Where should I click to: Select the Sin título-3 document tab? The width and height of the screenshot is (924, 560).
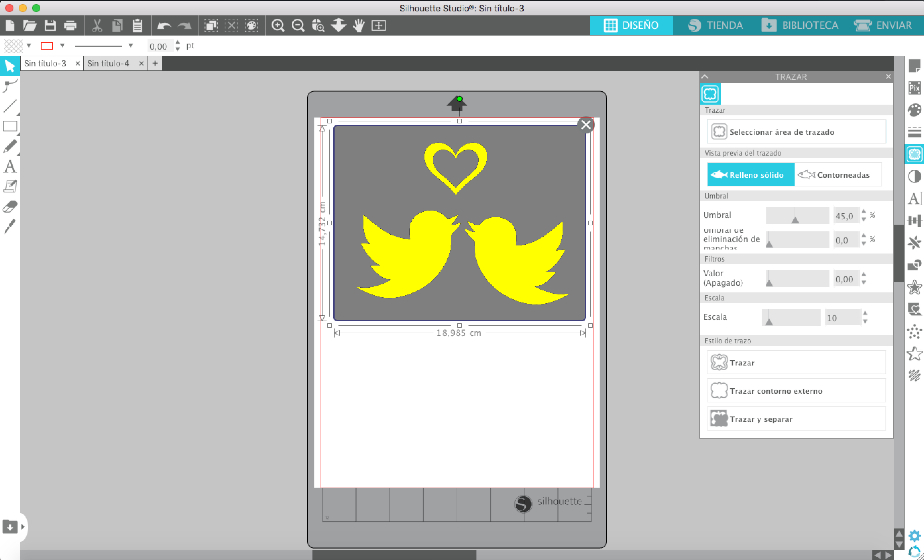45,63
